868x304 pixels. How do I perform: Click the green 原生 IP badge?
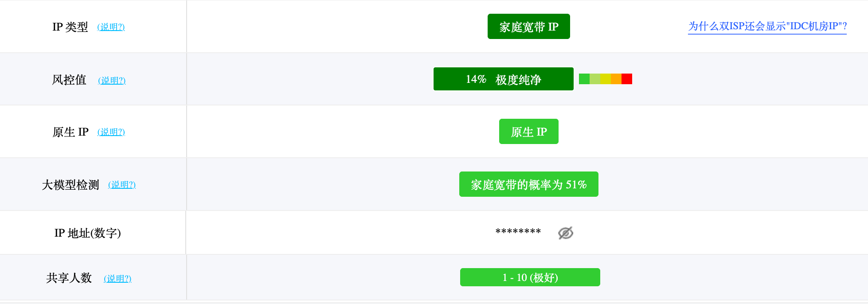point(528,132)
